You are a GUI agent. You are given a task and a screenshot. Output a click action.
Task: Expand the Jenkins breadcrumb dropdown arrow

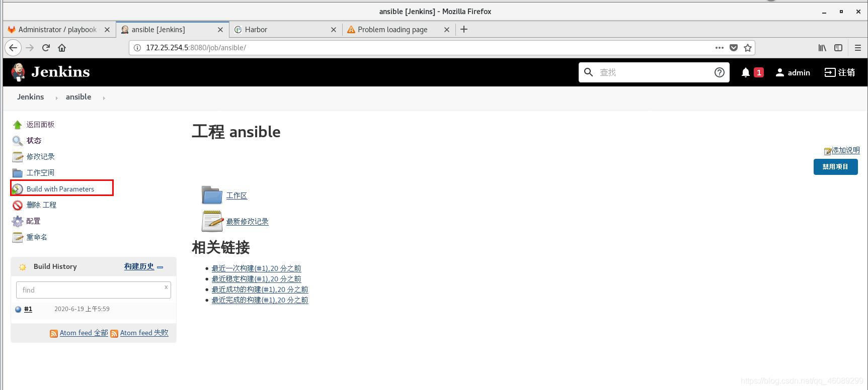pyautogui.click(x=56, y=98)
